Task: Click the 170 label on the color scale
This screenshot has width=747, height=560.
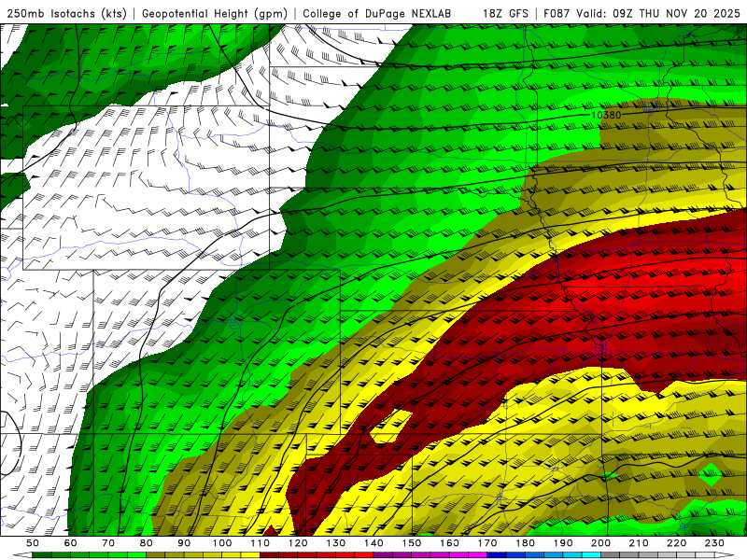Action: pyautogui.click(x=487, y=543)
